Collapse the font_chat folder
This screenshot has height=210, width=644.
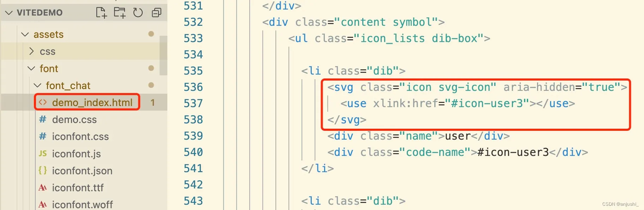[37, 85]
